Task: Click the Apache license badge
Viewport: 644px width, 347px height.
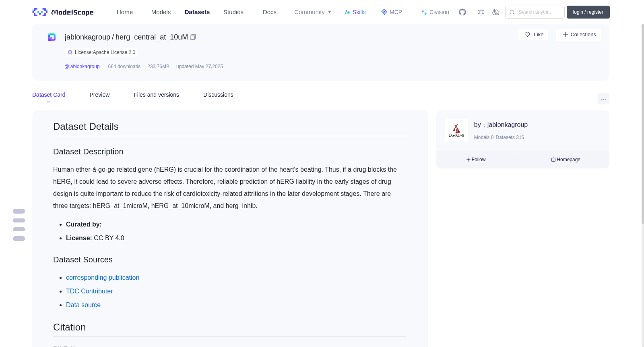Action: coord(101,52)
